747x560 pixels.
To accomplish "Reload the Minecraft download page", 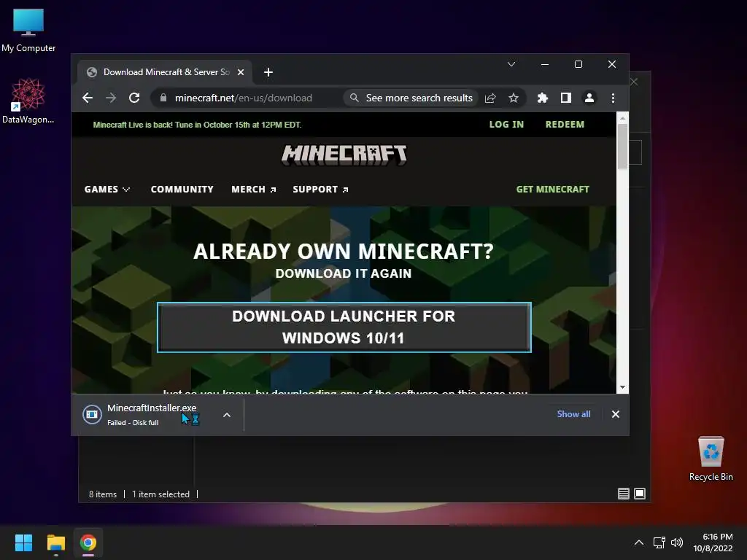I will 134,98.
